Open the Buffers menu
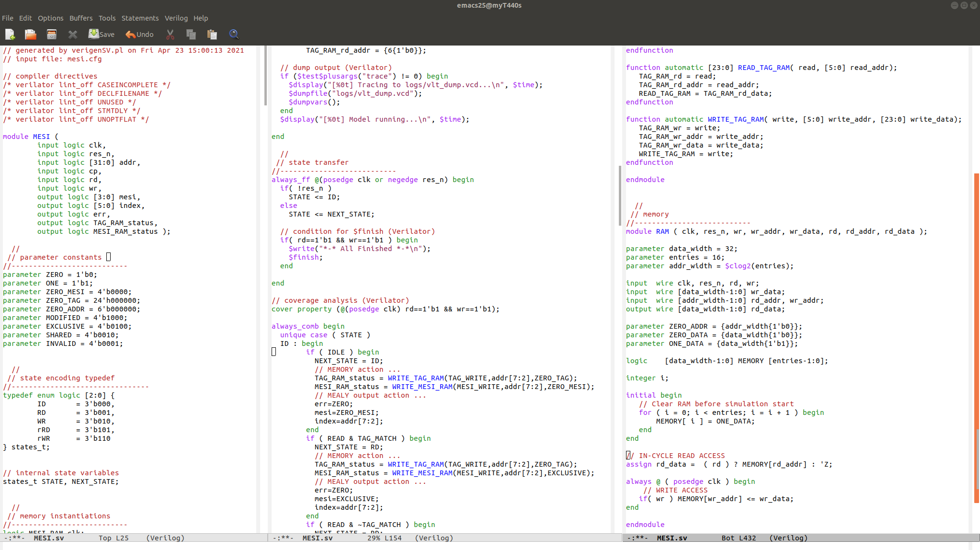The width and height of the screenshot is (980, 550). [81, 18]
